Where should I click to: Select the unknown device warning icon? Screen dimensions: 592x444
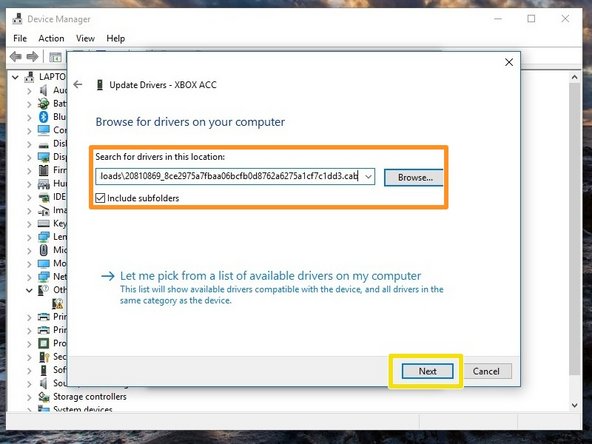tap(58, 304)
